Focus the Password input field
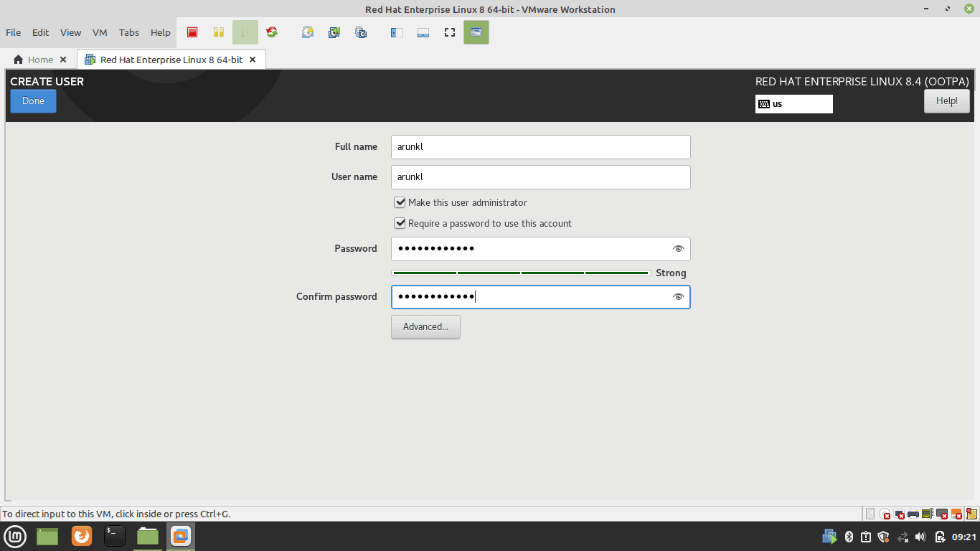980x551 pixels. pyautogui.click(x=541, y=249)
